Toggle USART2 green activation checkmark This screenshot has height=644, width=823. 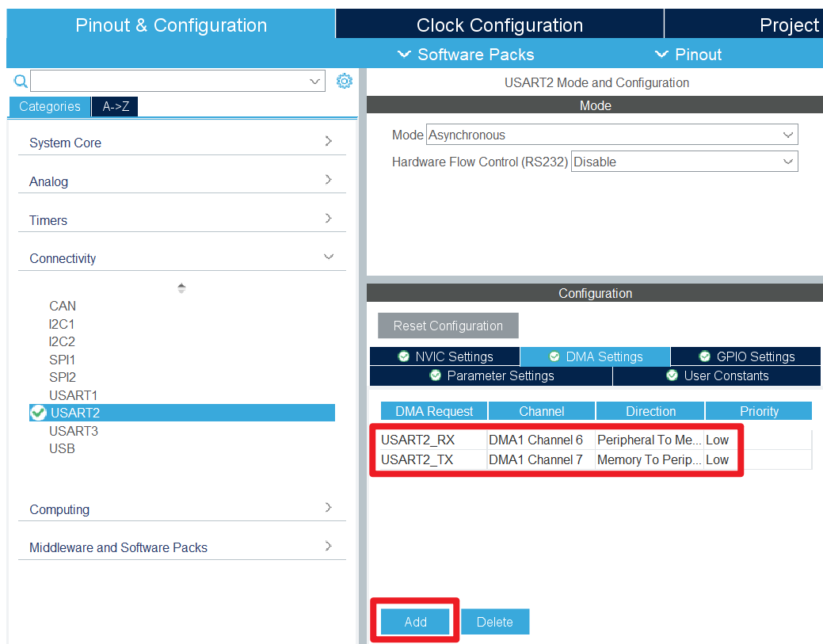[37, 412]
